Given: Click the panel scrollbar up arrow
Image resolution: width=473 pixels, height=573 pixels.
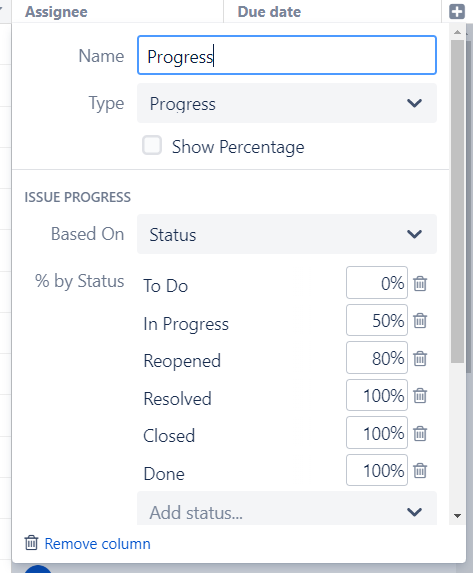Looking at the screenshot, I should [x=457, y=32].
